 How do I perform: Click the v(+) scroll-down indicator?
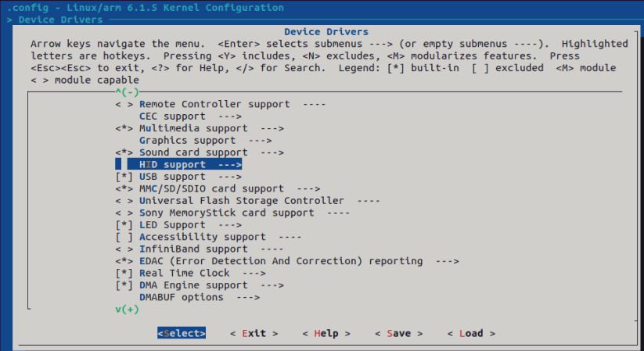[x=127, y=309]
